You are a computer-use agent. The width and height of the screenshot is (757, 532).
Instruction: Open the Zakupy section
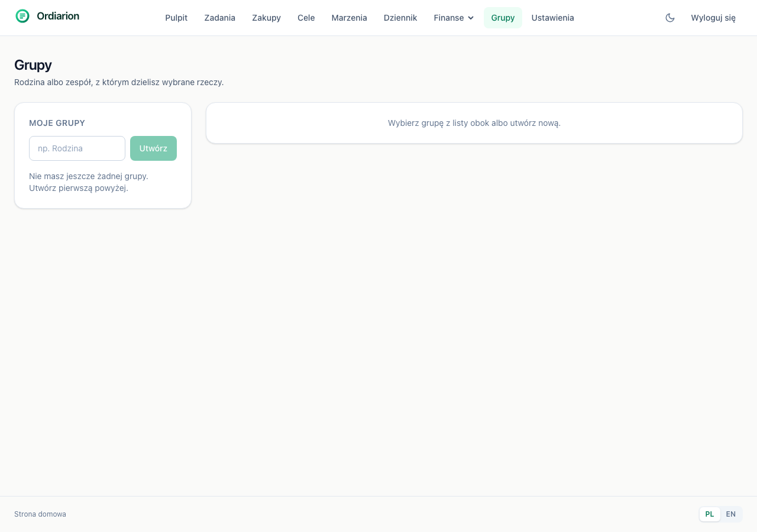[x=266, y=18]
